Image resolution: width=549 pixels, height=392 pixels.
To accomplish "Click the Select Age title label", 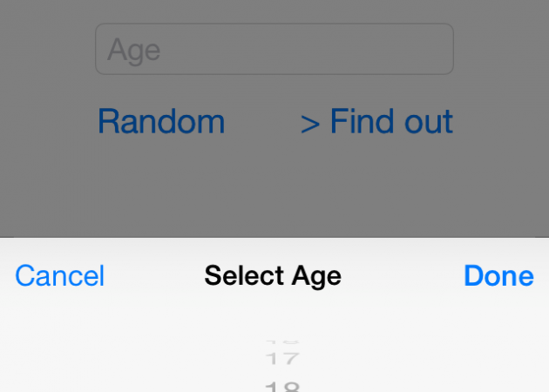I will (273, 276).
